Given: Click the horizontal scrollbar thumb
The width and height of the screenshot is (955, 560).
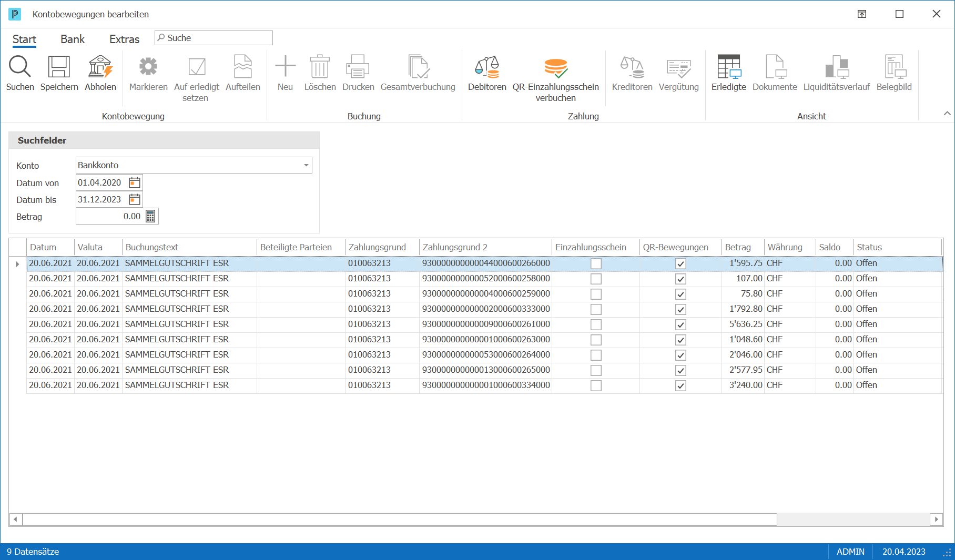Looking at the screenshot, I should (400, 520).
